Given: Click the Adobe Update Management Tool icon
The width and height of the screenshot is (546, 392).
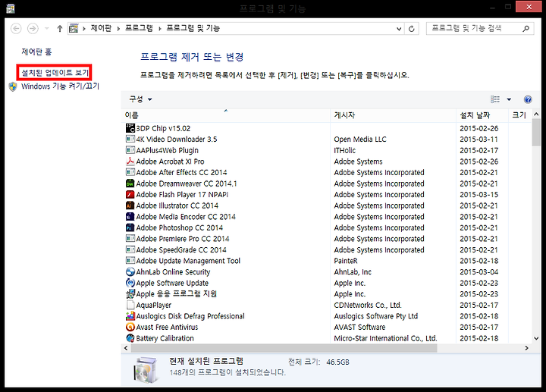Looking at the screenshot, I should (130, 261).
